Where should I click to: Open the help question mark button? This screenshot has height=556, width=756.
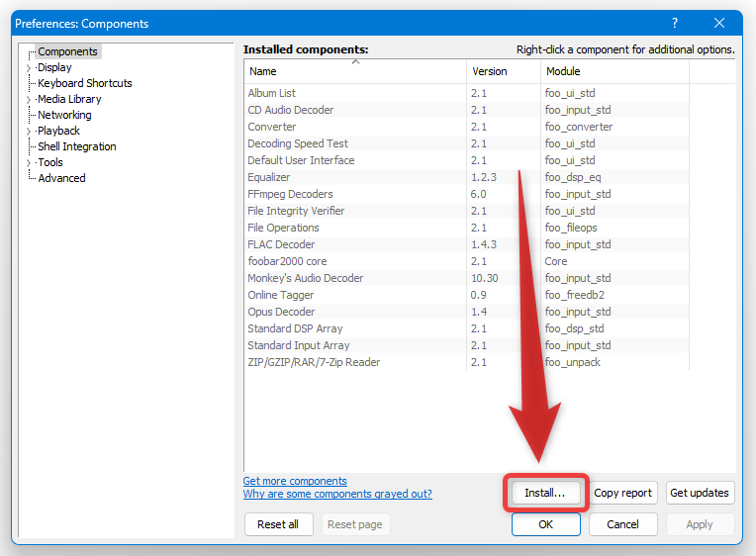[x=675, y=23]
